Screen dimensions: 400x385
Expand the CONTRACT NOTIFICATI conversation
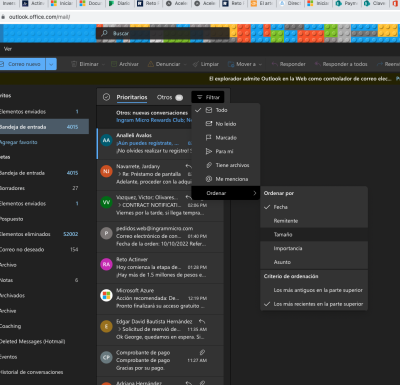[119, 205]
